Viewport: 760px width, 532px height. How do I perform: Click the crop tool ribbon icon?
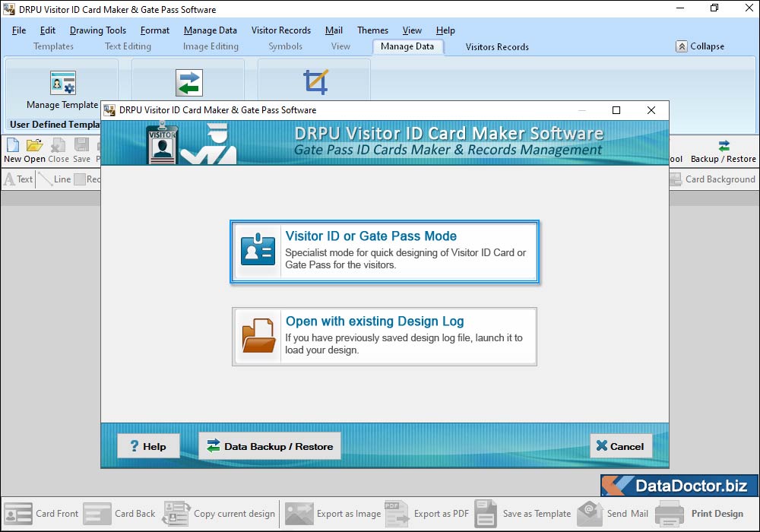pyautogui.click(x=315, y=81)
